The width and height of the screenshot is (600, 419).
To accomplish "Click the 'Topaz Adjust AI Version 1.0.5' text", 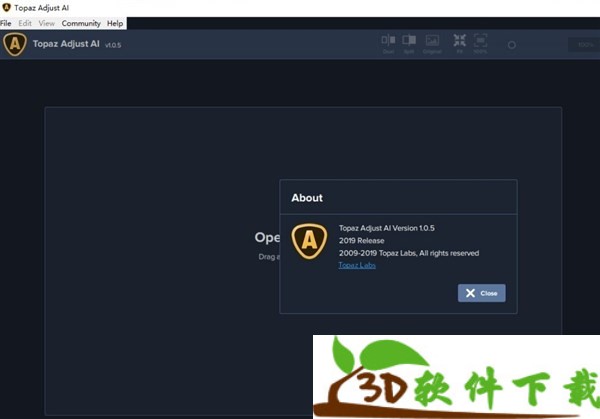I will click(x=386, y=228).
